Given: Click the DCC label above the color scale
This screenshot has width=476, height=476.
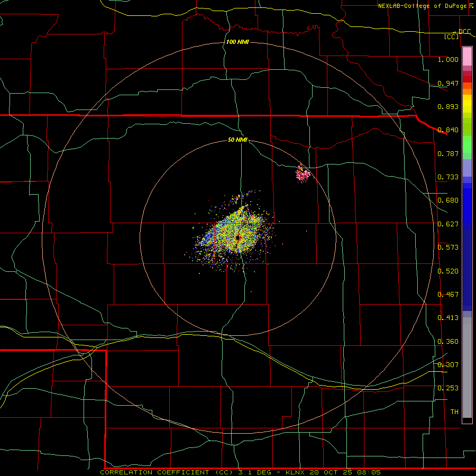Looking at the screenshot, I should (x=464, y=32).
